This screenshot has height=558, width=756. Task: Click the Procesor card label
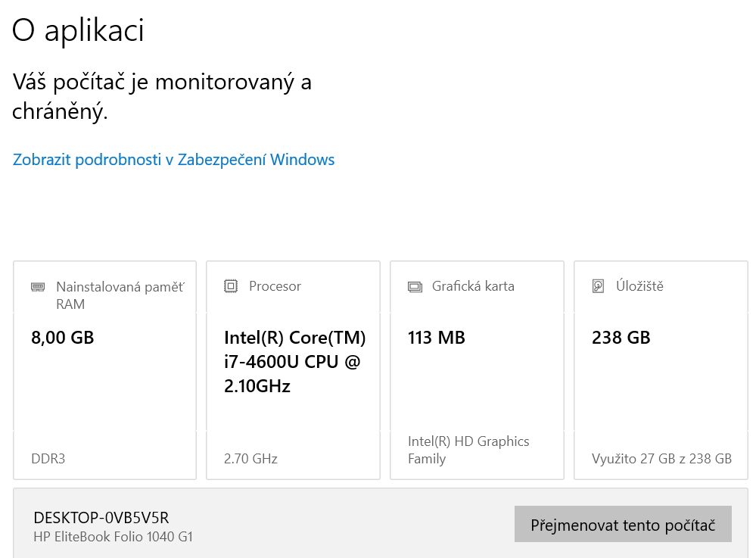pyautogui.click(x=275, y=286)
